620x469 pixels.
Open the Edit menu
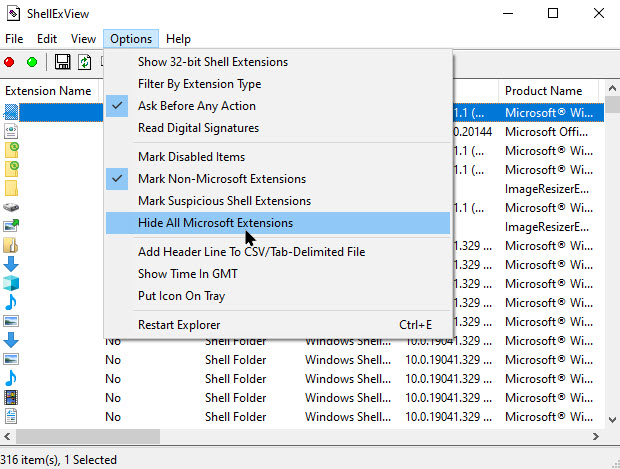click(x=47, y=39)
